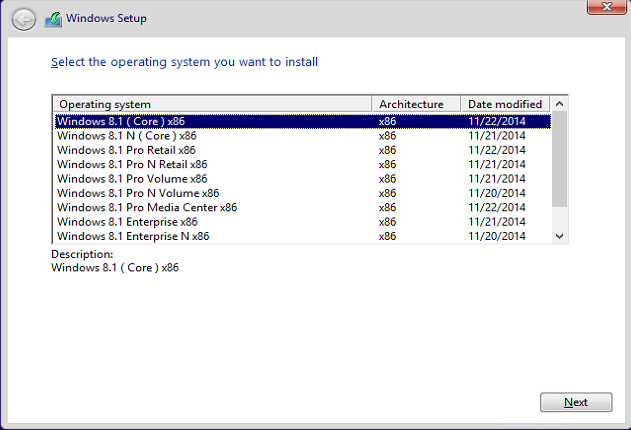This screenshot has height=430, width=631.
Task: Click the scrollbar up arrow
Action: pos(559,104)
